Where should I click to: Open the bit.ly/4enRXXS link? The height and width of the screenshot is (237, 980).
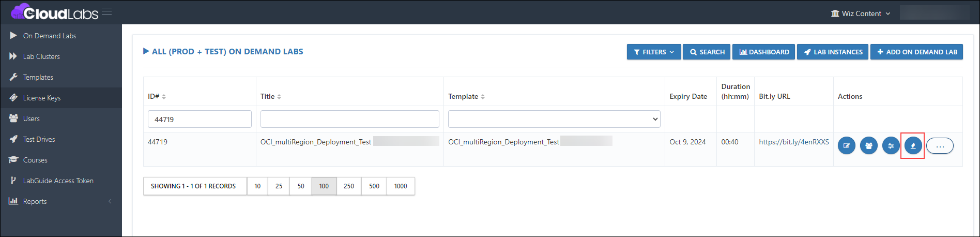[x=793, y=142]
